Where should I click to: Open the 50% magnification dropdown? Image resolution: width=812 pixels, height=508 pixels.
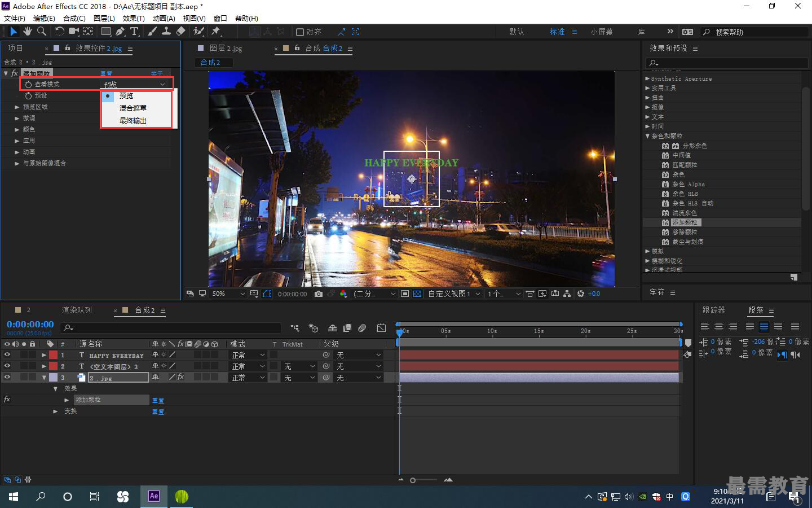(x=228, y=294)
